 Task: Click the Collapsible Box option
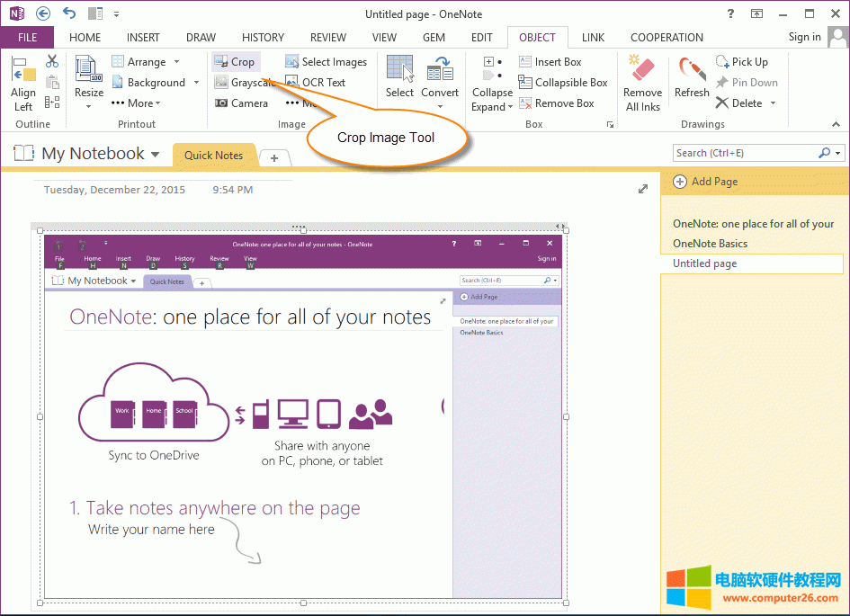(563, 83)
